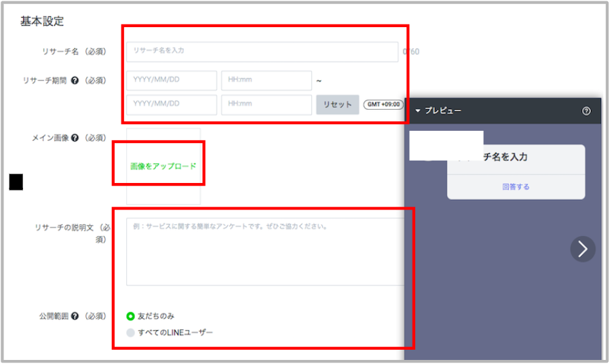The height and width of the screenshot is (364, 610).
Task: Click the 公開範囲 label text
Action: (54, 317)
